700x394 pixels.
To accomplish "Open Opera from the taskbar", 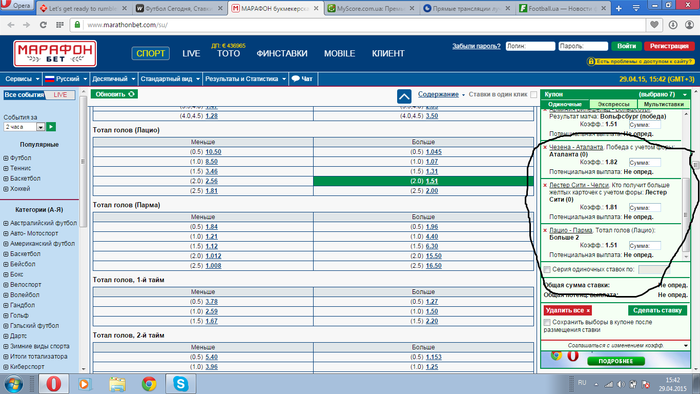I will pyautogui.click(x=54, y=384).
